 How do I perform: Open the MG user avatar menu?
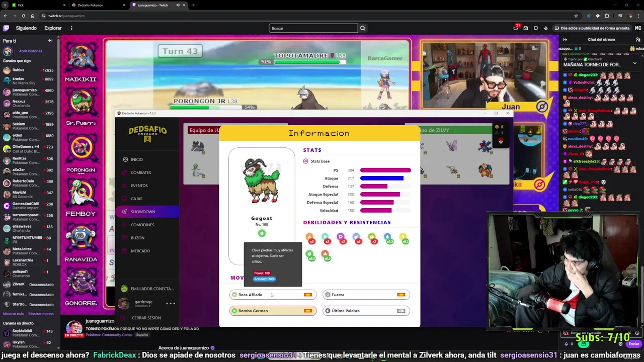click(638, 28)
